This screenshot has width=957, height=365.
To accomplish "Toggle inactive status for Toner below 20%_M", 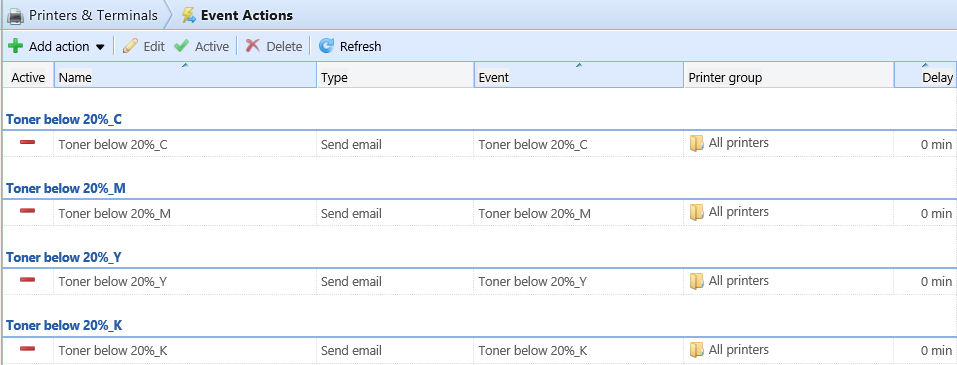I will [x=27, y=211].
